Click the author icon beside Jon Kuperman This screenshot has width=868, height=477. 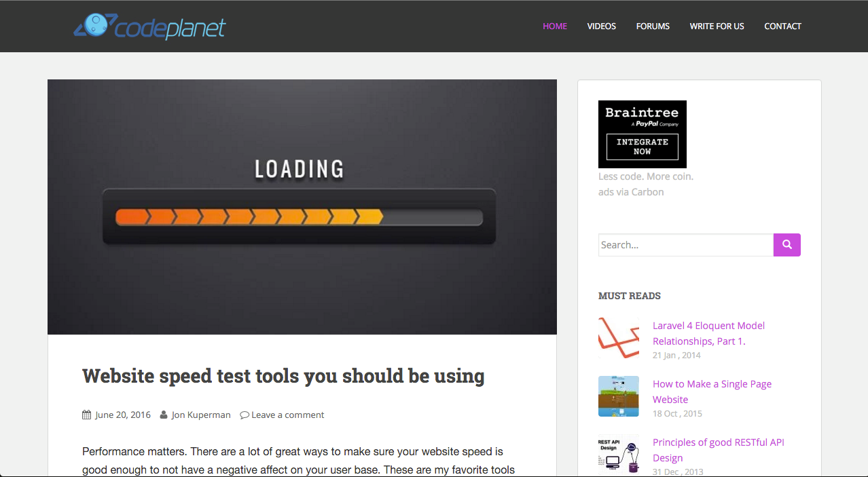pyautogui.click(x=164, y=415)
